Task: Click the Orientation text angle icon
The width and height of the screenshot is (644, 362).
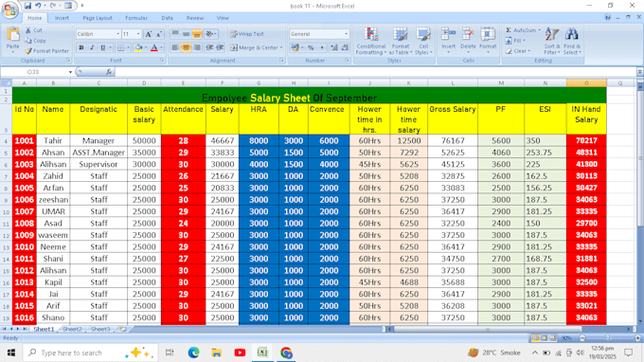Action: pos(210,34)
